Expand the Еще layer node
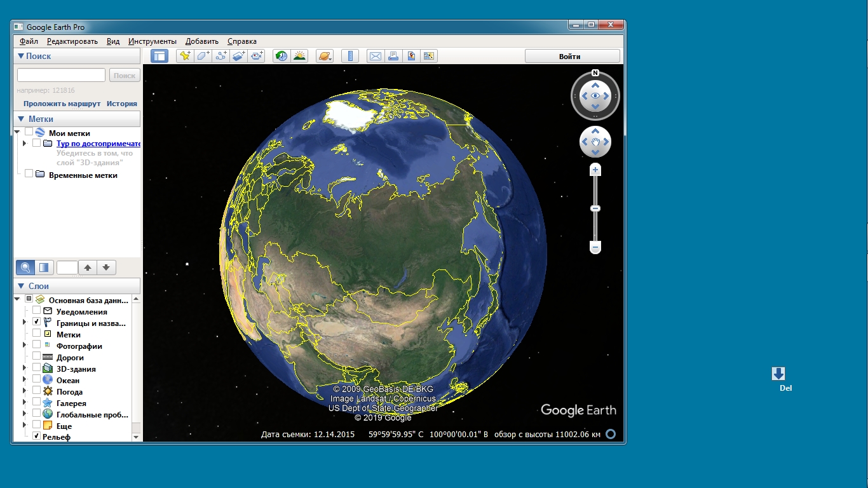 pos(24,426)
